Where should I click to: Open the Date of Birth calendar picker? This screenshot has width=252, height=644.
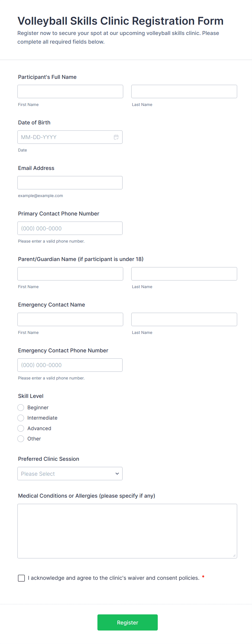click(116, 137)
